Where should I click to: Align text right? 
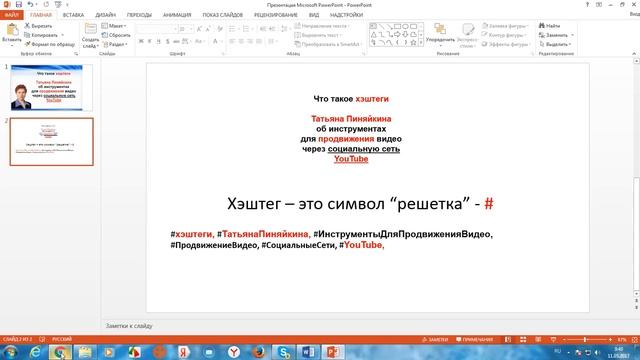[250, 41]
